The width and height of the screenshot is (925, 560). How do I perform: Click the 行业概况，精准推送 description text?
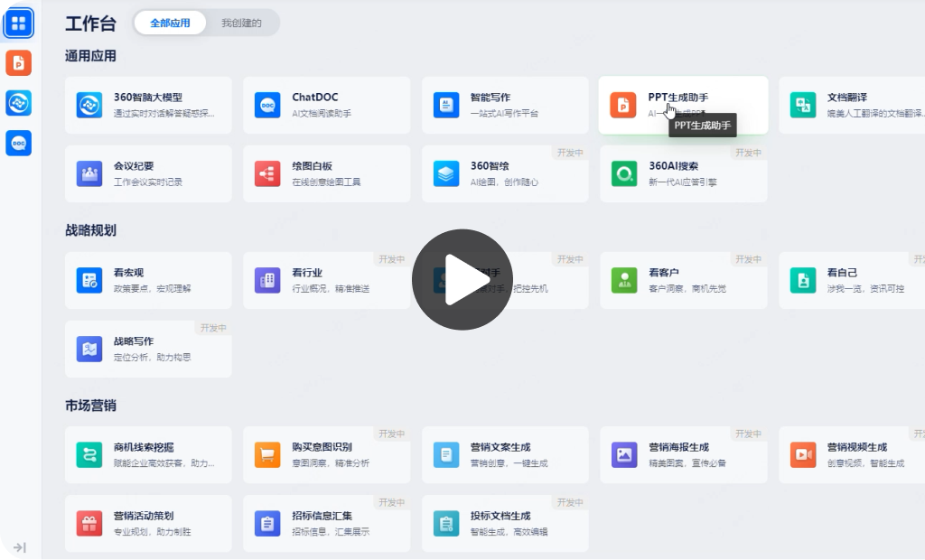point(331,288)
